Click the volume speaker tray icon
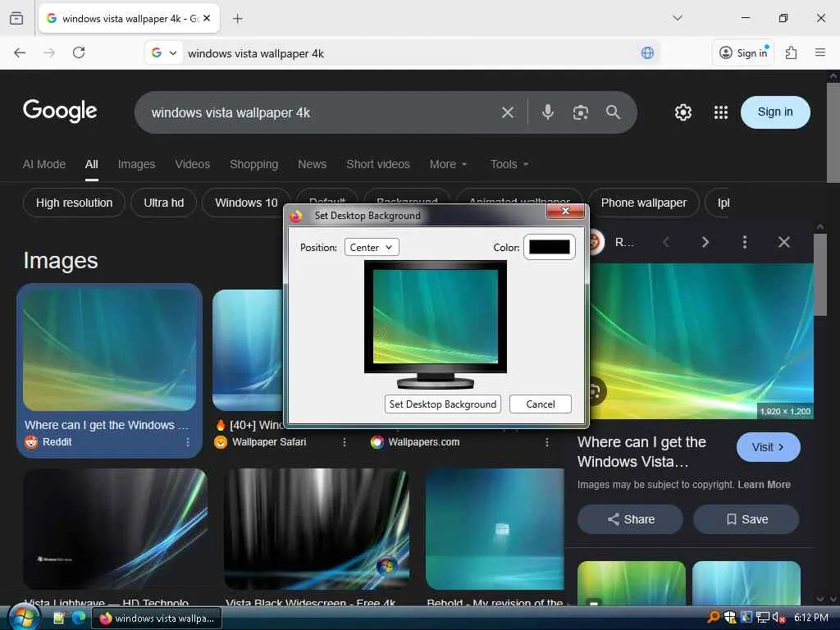This screenshot has width=840, height=630. (x=779, y=618)
